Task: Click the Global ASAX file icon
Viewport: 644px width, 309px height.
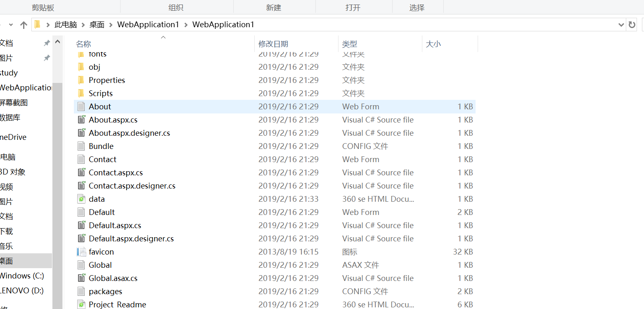Action: pyautogui.click(x=81, y=265)
